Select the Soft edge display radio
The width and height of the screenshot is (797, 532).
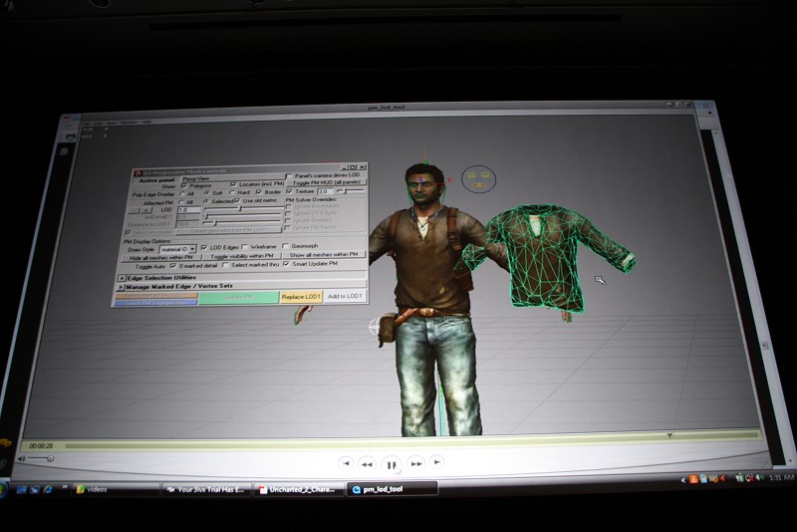(x=206, y=193)
